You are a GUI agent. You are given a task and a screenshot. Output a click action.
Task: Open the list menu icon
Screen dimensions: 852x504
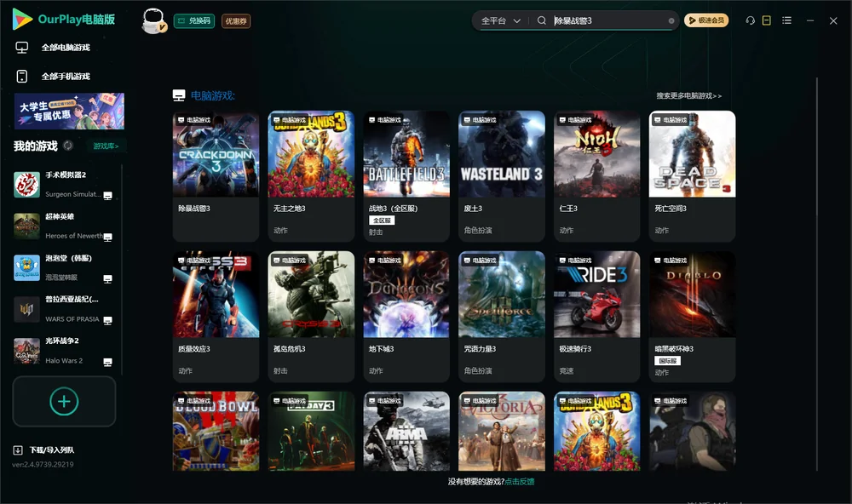[786, 20]
